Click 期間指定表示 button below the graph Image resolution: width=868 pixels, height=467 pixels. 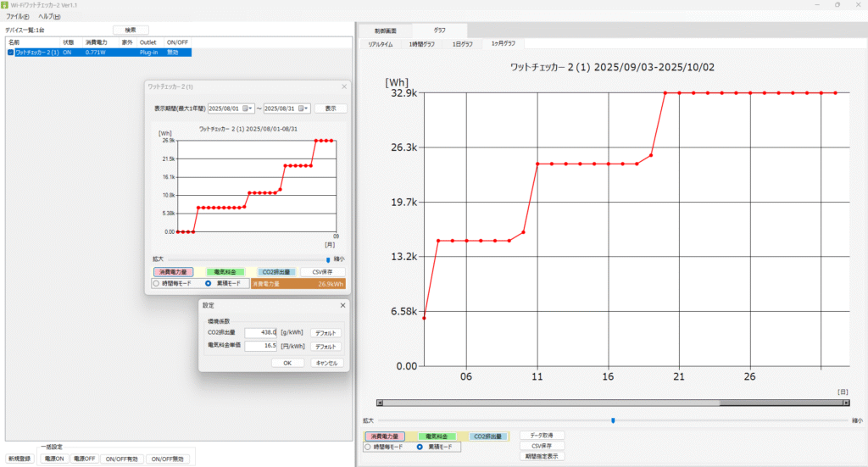tap(542, 456)
